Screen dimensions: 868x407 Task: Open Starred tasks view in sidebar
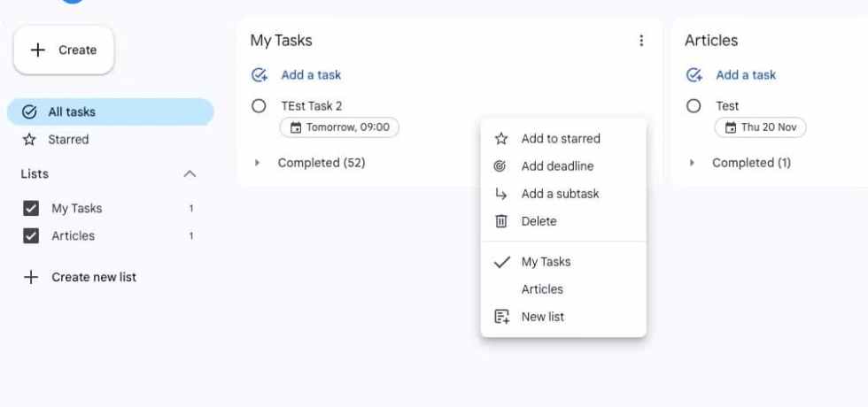(68, 140)
